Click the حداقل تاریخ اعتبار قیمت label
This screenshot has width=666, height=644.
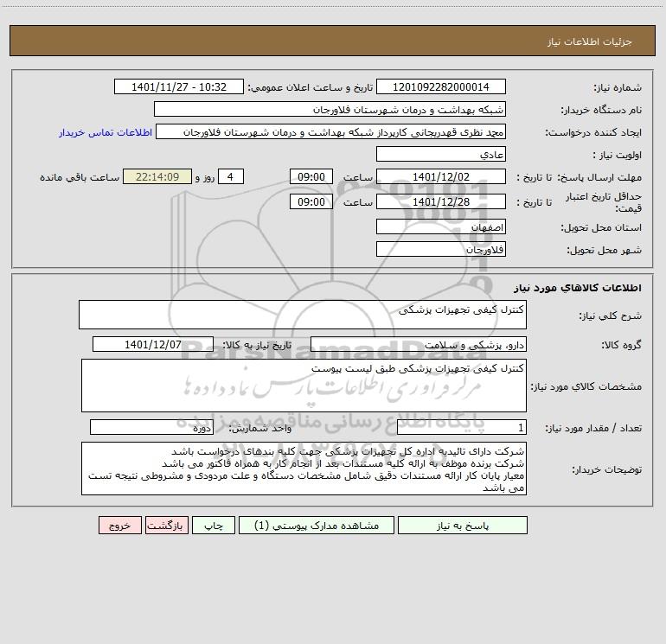click(x=604, y=202)
